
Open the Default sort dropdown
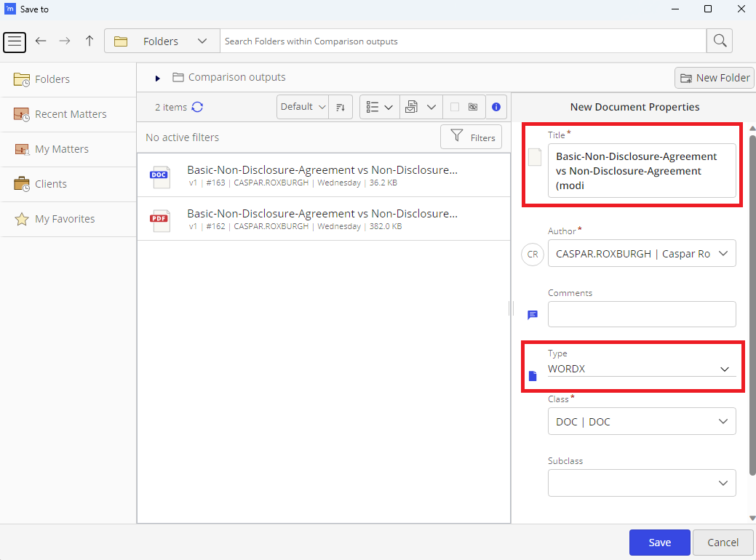click(301, 106)
